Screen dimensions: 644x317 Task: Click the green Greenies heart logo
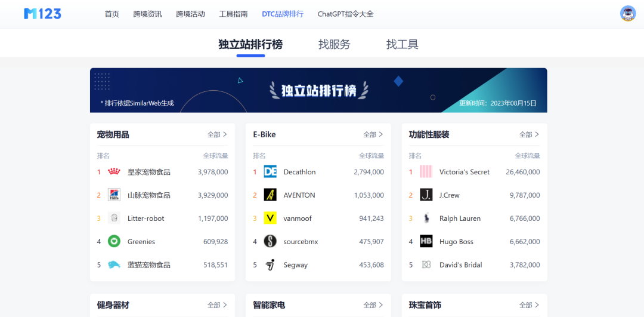(x=114, y=241)
